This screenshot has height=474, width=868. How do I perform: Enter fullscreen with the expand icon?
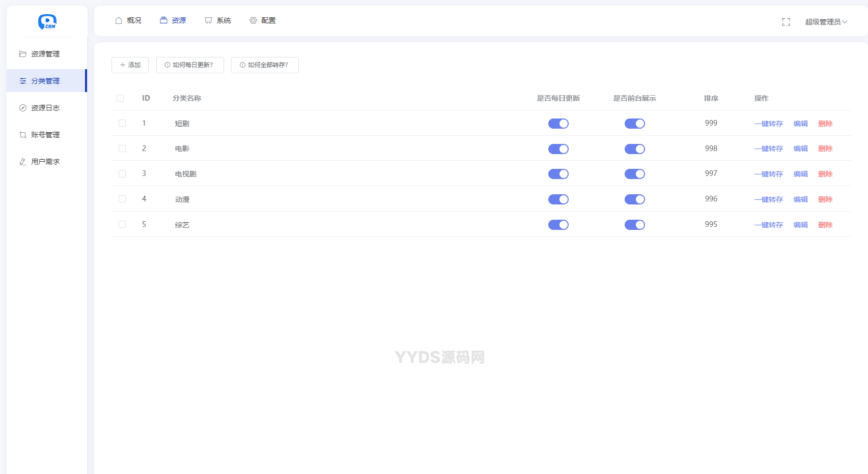point(786,22)
